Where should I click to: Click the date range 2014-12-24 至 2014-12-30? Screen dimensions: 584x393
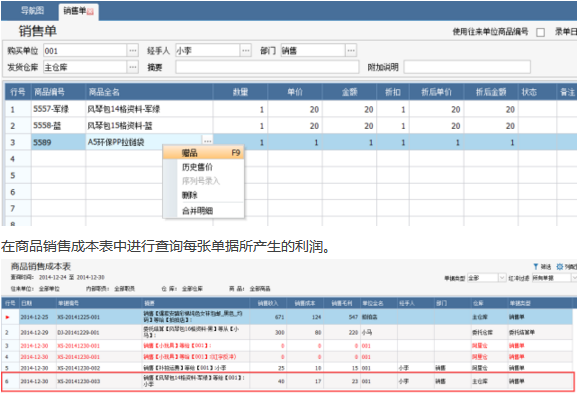[72, 278]
